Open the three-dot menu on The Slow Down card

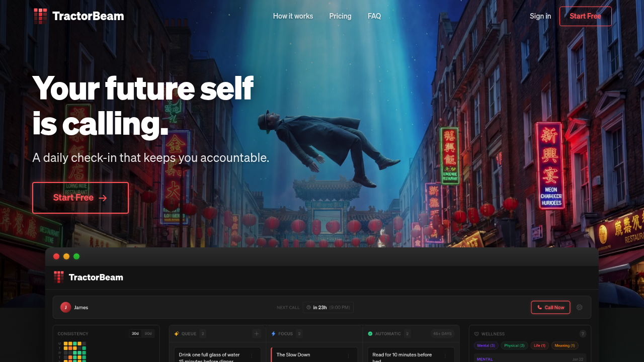coord(349,355)
